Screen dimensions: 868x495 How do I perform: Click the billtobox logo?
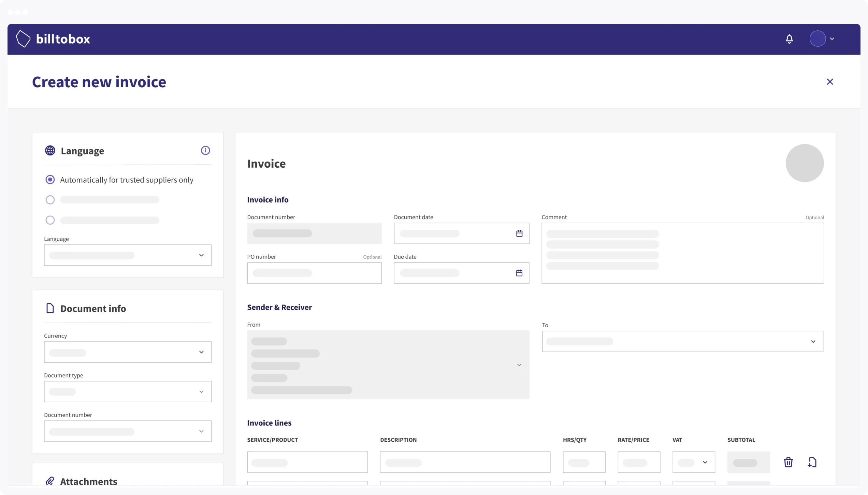coord(53,39)
